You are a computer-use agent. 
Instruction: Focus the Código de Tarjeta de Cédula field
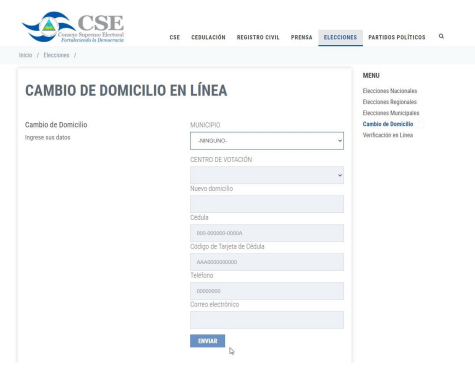(x=267, y=262)
